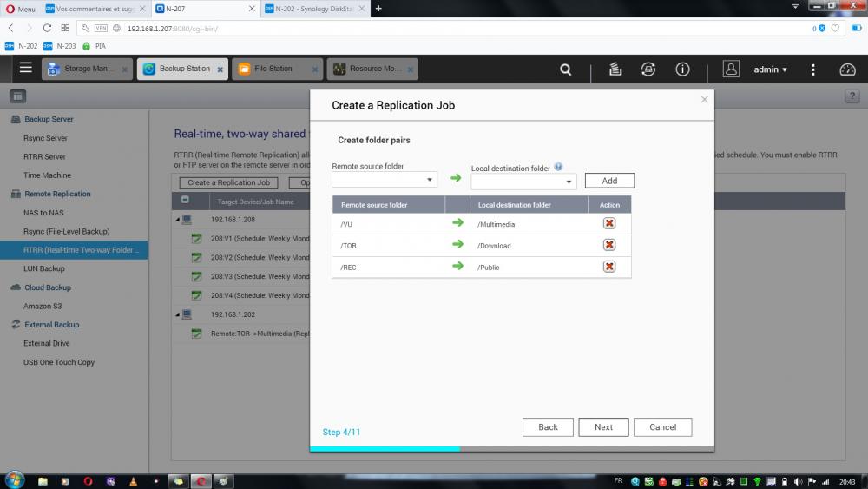Toggle the Remote:TOR->Multimedia job checkbox

(196, 334)
